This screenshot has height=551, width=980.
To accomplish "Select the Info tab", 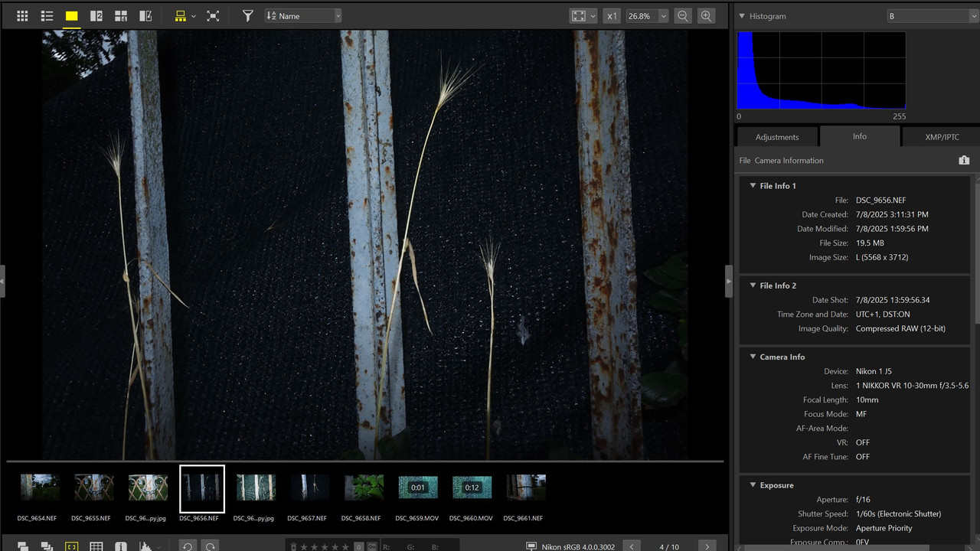I will click(860, 136).
